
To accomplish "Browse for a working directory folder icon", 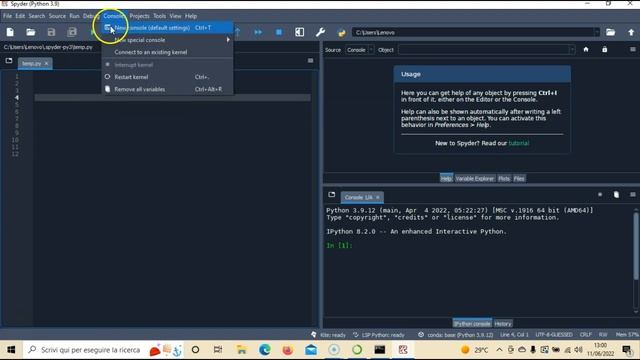I will pyautogui.click(x=611, y=32).
